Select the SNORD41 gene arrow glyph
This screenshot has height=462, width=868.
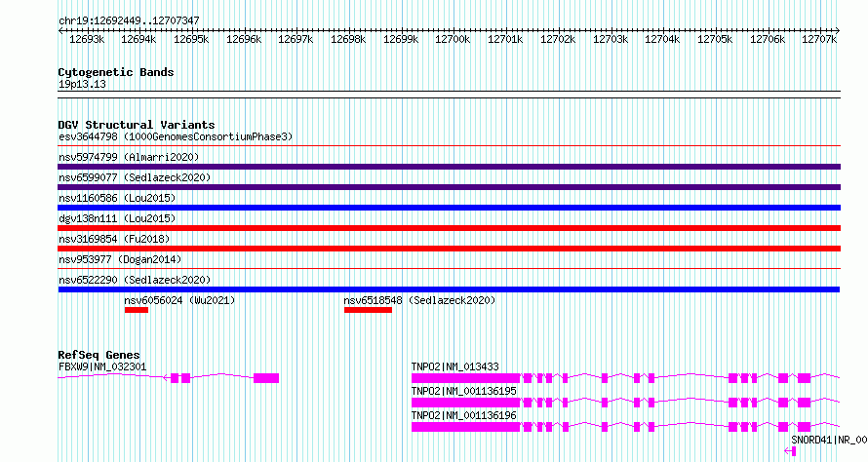pyautogui.click(x=791, y=451)
